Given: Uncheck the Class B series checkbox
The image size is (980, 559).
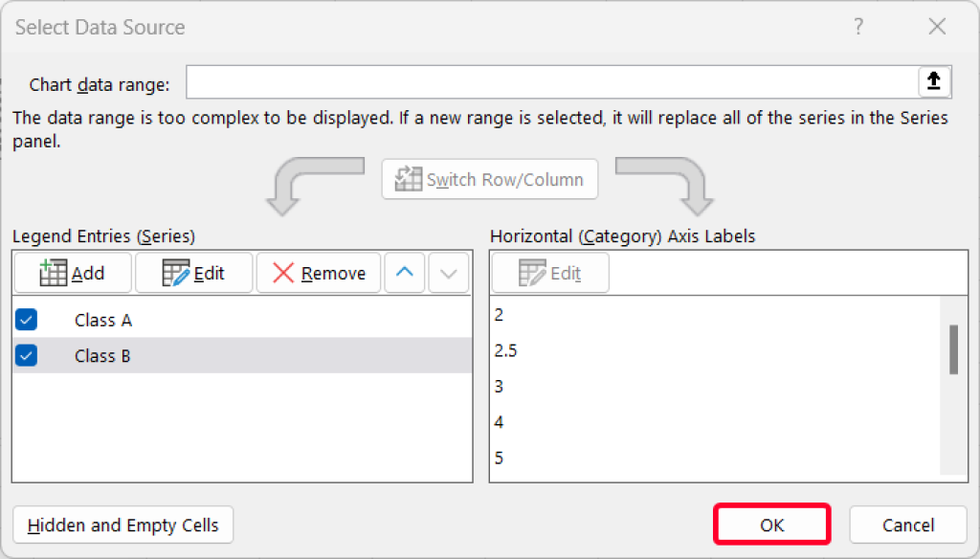Looking at the screenshot, I should point(26,355).
